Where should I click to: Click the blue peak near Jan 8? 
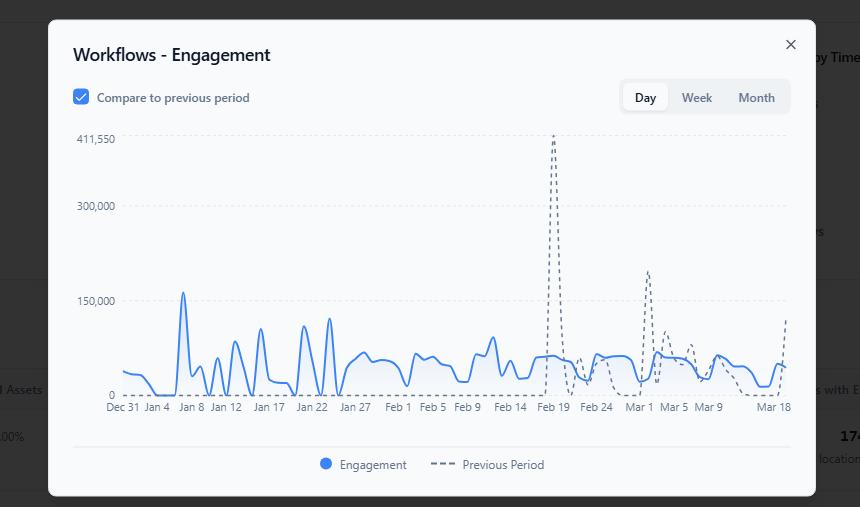click(183, 293)
